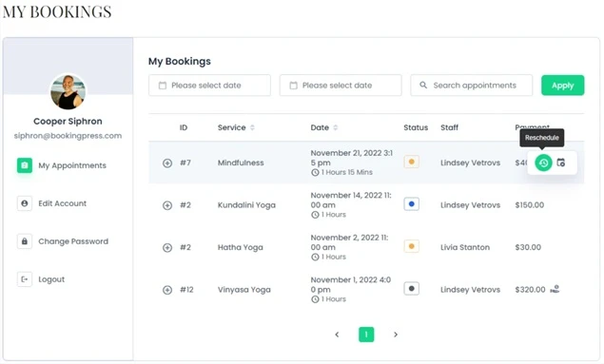
Task: Click the Hatha Yoga service name
Action: 241,247
